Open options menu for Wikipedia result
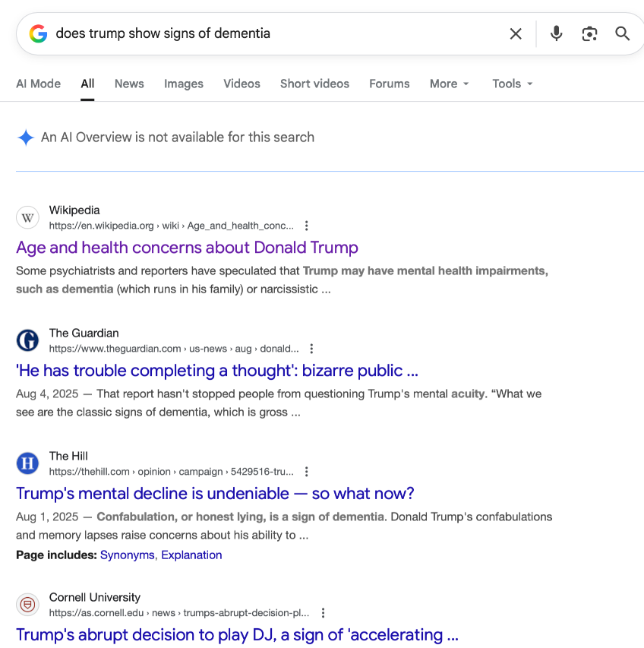Viewport: 644px width, 648px height. click(x=307, y=226)
